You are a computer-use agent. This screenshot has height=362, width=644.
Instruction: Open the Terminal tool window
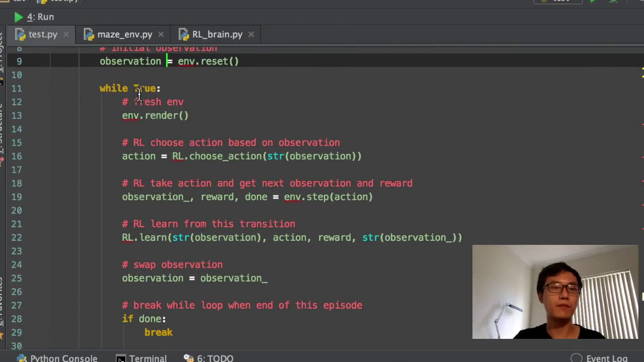pyautogui.click(x=142, y=358)
